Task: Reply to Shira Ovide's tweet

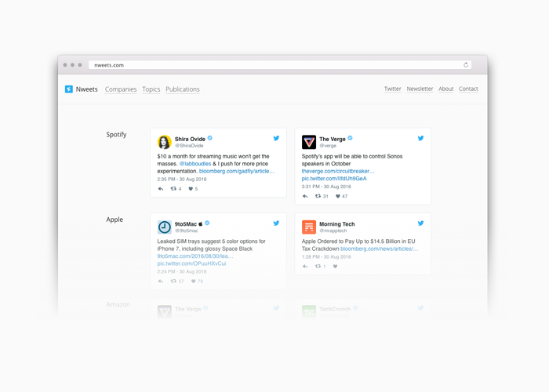Action: (x=161, y=189)
